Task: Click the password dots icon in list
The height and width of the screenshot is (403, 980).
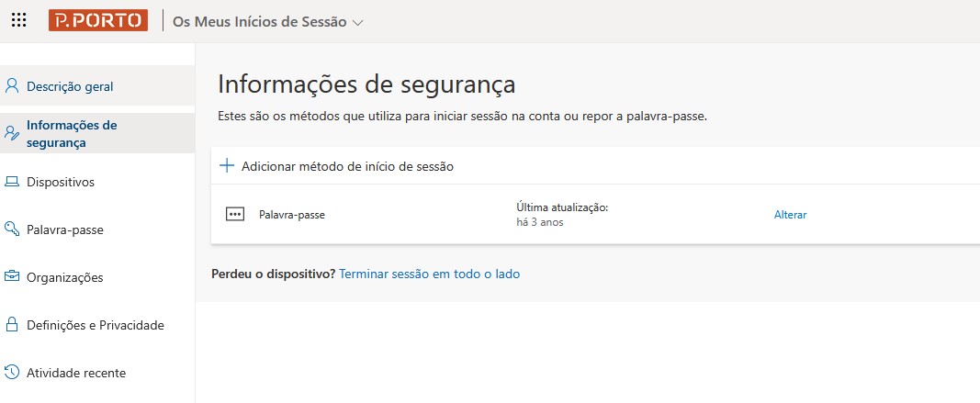Action: [x=235, y=215]
